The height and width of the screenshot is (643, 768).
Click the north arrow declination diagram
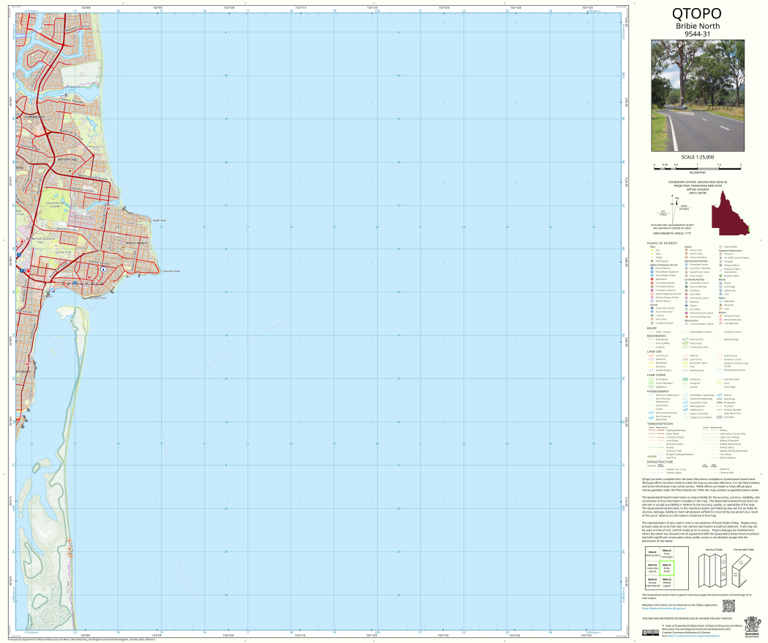tap(672, 210)
